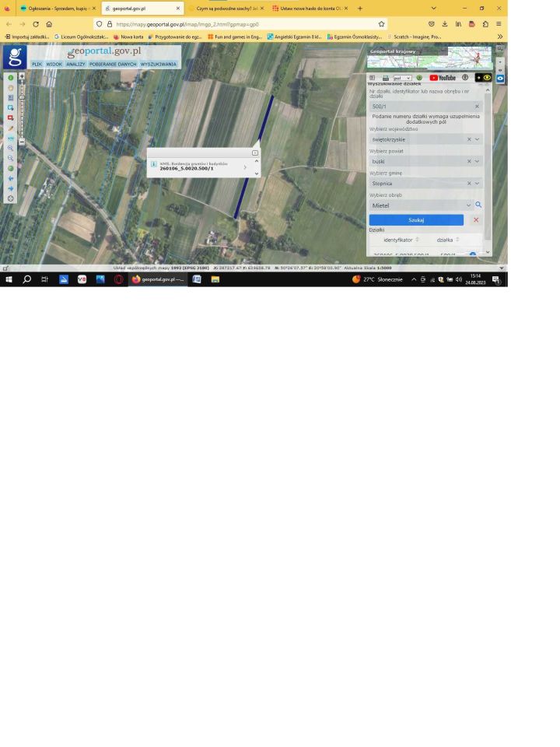Click the blue map annotation tool icon
Viewport: 560px width, 747px height.
click(x=10, y=107)
